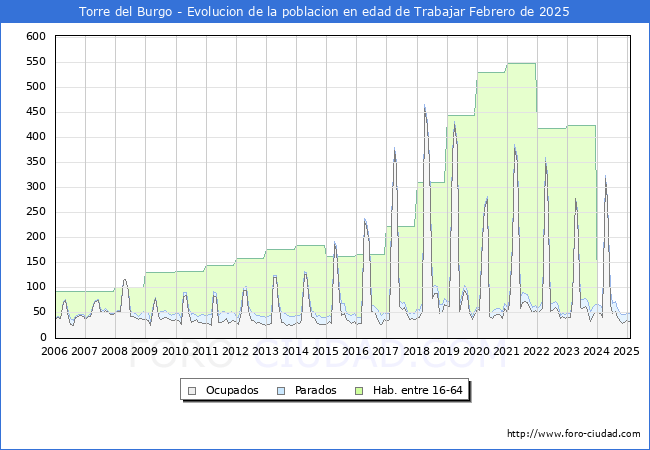Open the foro-ciudad.com URL

[x=574, y=434]
